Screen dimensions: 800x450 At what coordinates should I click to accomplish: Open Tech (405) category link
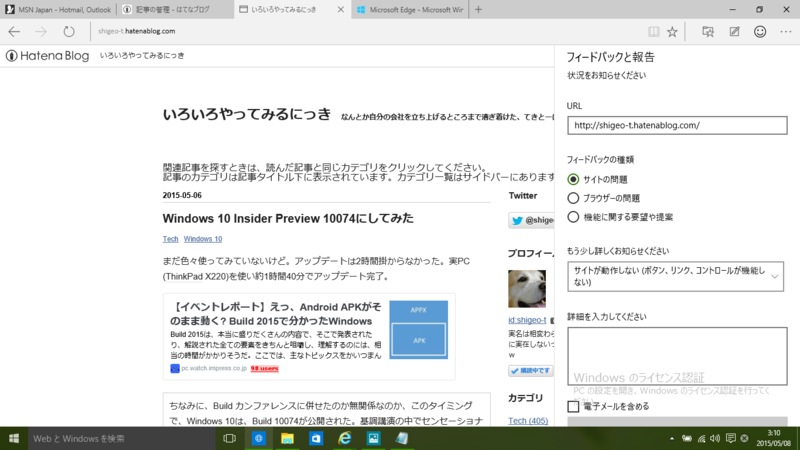[x=528, y=421]
